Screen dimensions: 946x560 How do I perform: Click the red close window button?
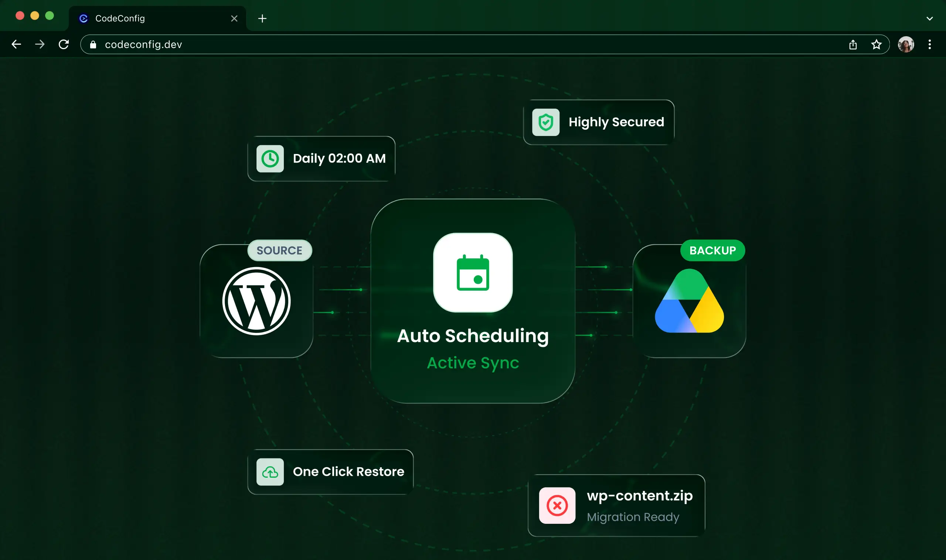[20, 16]
